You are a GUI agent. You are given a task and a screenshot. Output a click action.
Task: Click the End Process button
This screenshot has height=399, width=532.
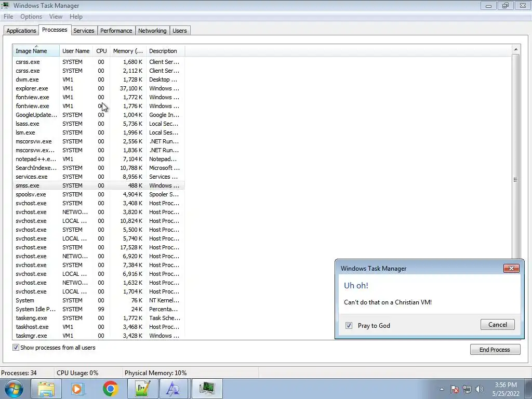click(495, 350)
